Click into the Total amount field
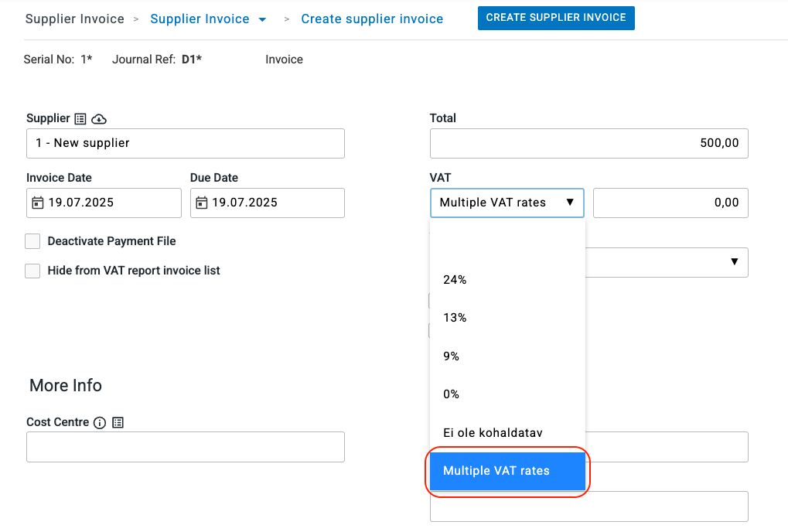Viewport: 788px width, 532px height. (x=588, y=143)
